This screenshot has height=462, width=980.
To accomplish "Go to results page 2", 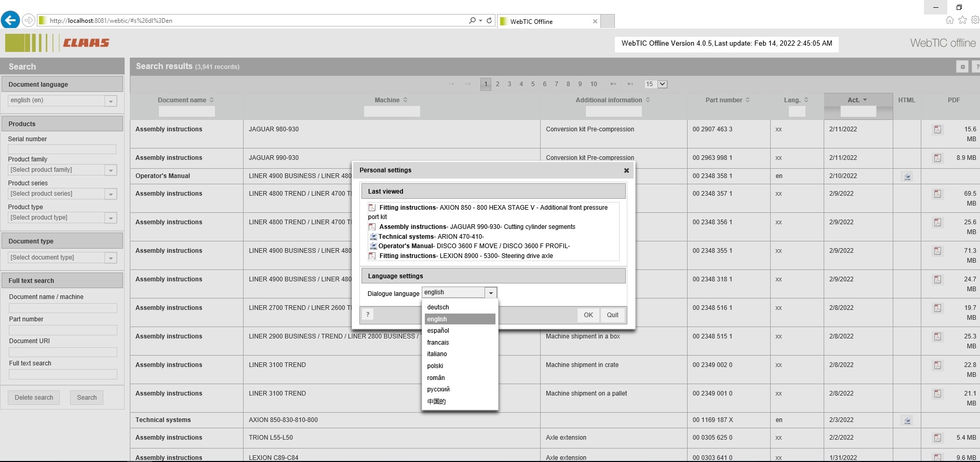I will point(498,84).
